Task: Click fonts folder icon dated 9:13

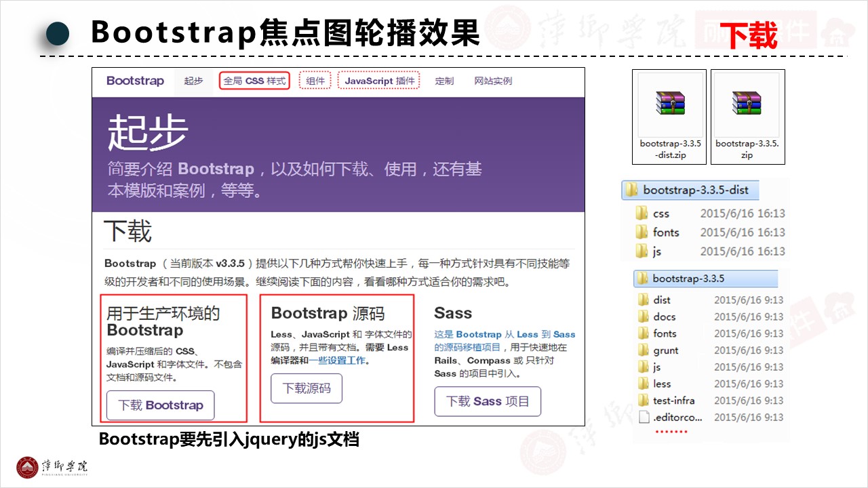Action: coord(644,333)
